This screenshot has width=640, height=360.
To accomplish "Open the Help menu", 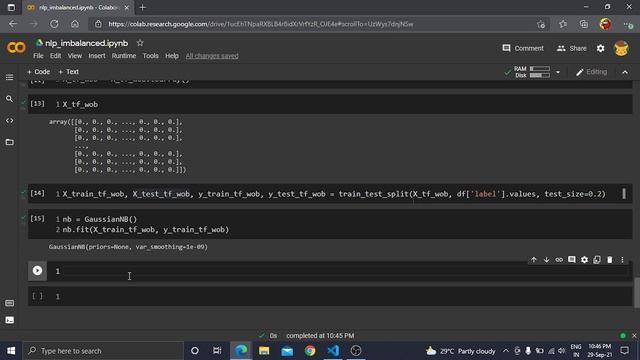I will (172, 56).
